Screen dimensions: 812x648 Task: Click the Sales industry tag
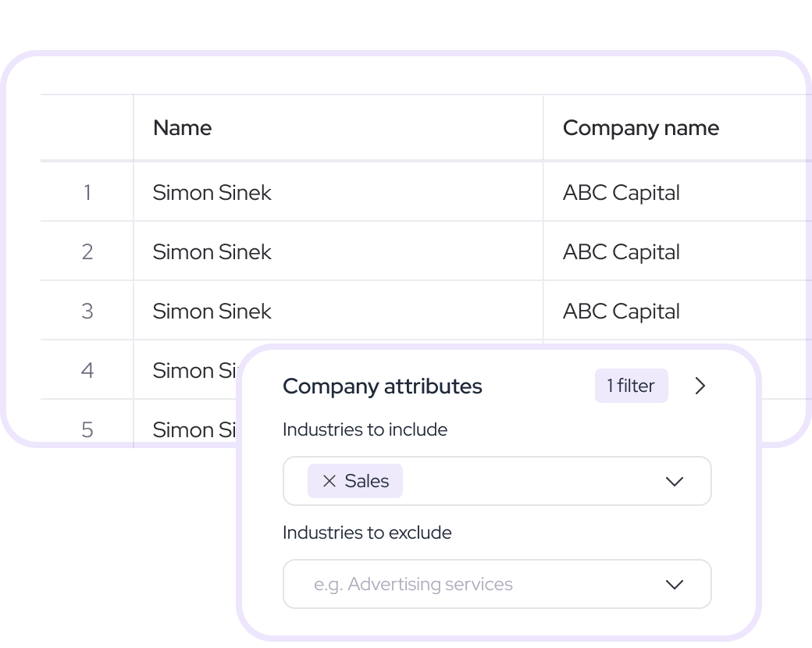coord(366,481)
